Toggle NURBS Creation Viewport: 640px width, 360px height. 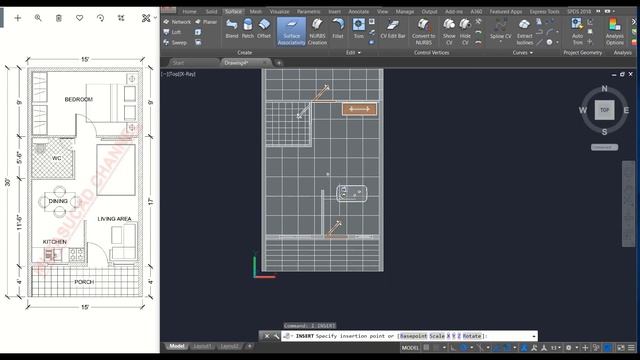coord(317,31)
